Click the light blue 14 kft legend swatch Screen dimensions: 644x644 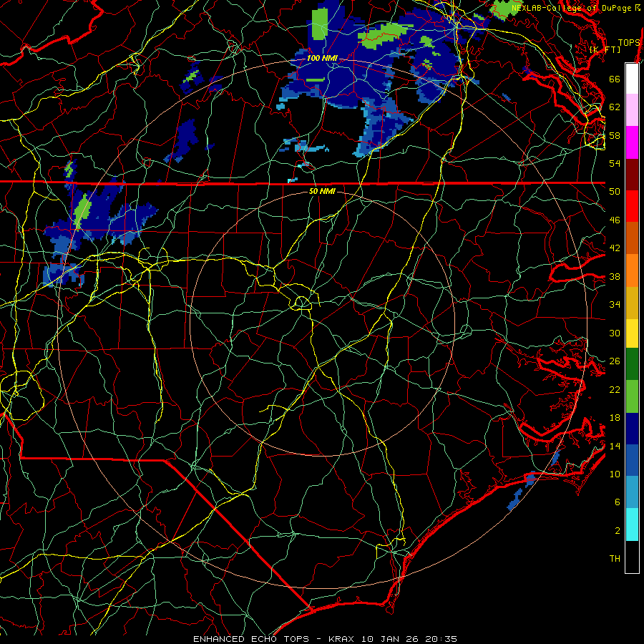coord(632,492)
